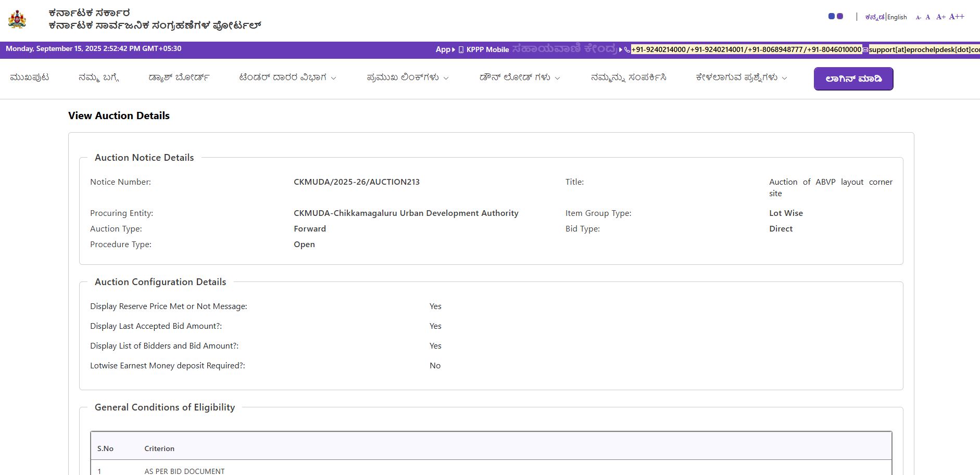Image resolution: width=980 pixels, height=475 pixels.
Task: Click the Auction Configuration Details section heading
Action: tap(160, 282)
